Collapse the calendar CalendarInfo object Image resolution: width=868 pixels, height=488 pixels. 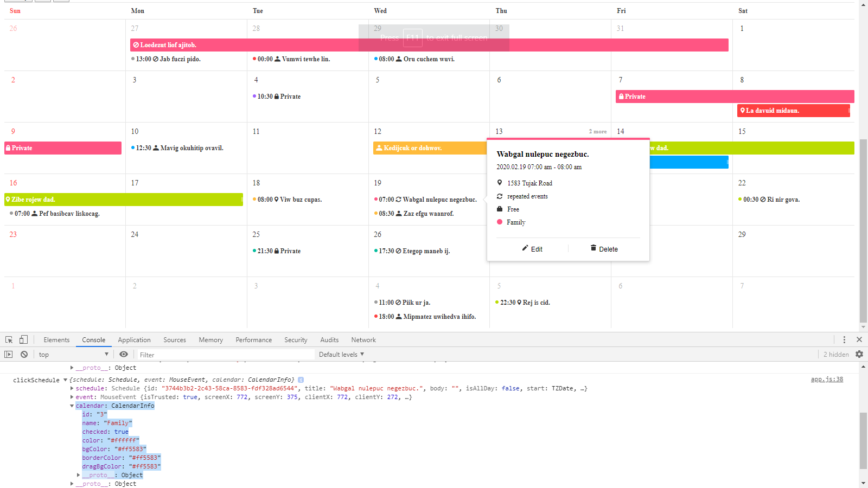pos(71,406)
